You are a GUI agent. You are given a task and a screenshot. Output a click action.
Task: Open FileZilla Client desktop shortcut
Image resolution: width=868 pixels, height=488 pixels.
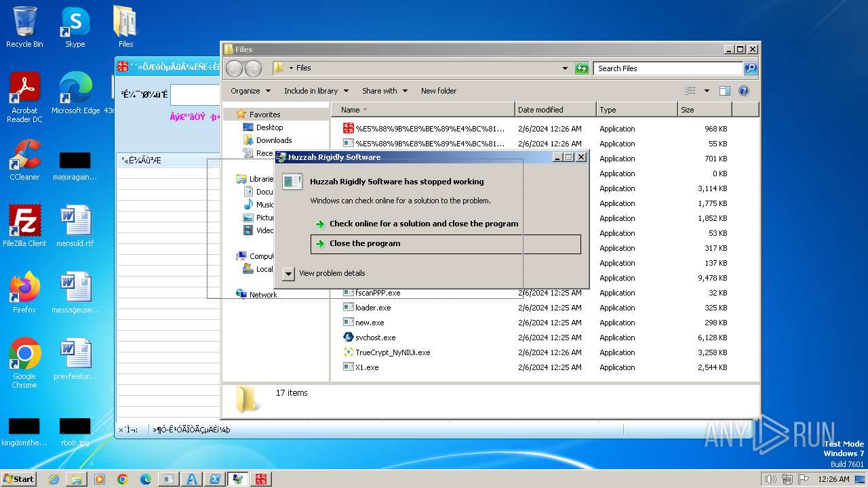[x=24, y=226]
